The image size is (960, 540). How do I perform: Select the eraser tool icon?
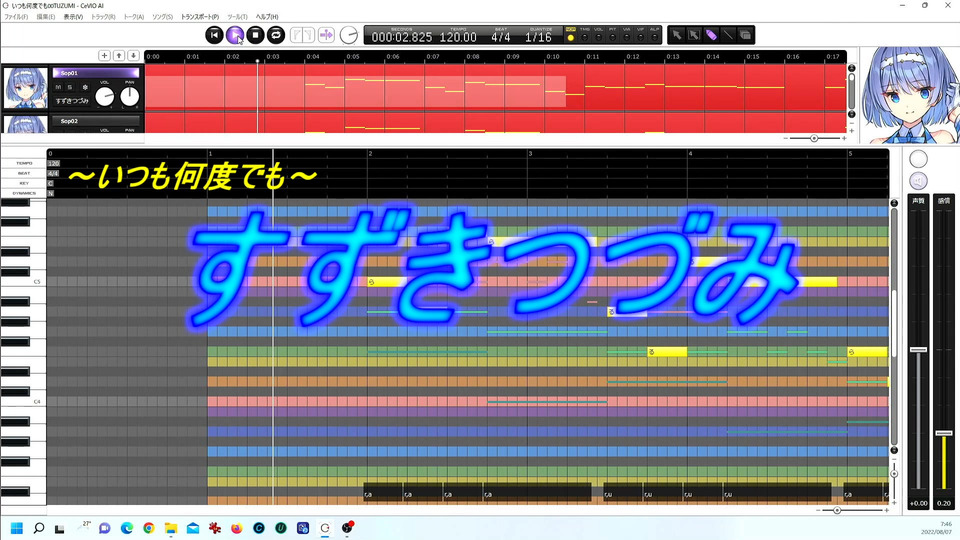(745, 35)
